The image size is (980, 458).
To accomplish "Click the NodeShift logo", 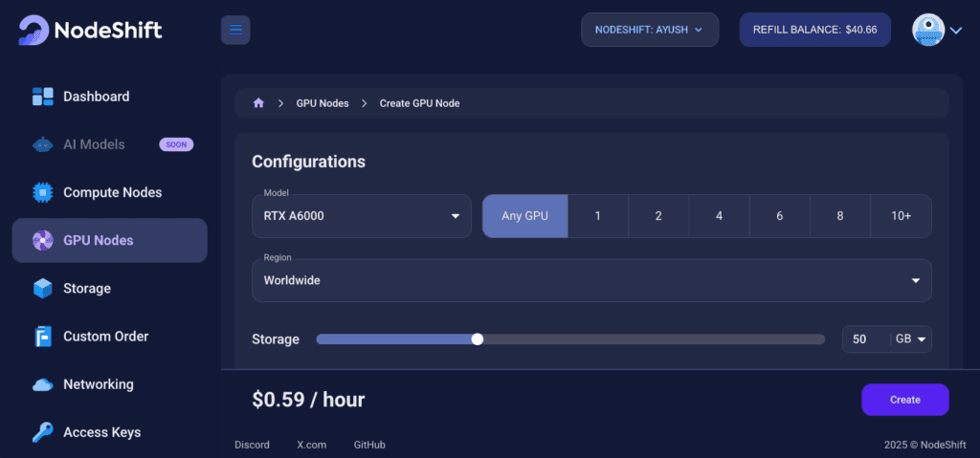I will (x=90, y=30).
